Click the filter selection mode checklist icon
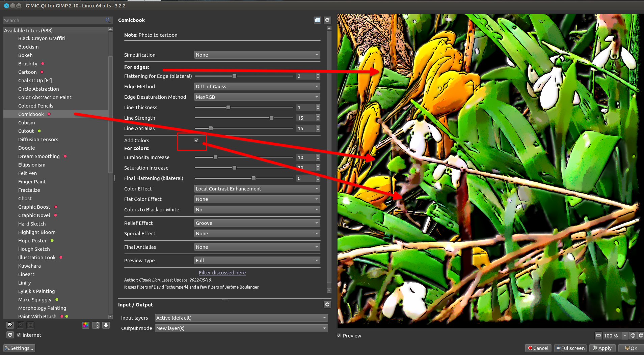Screen dimensions: 644x355 tap(96, 325)
